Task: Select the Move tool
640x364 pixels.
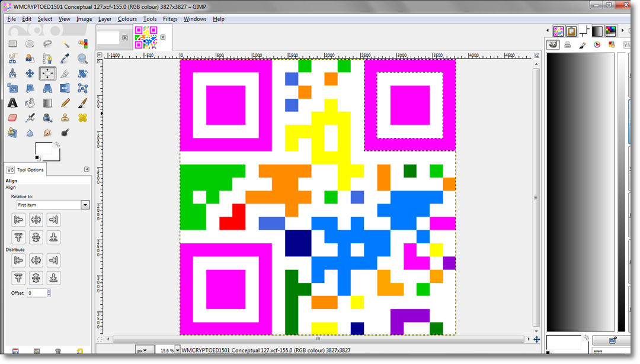Action: (30, 73)
